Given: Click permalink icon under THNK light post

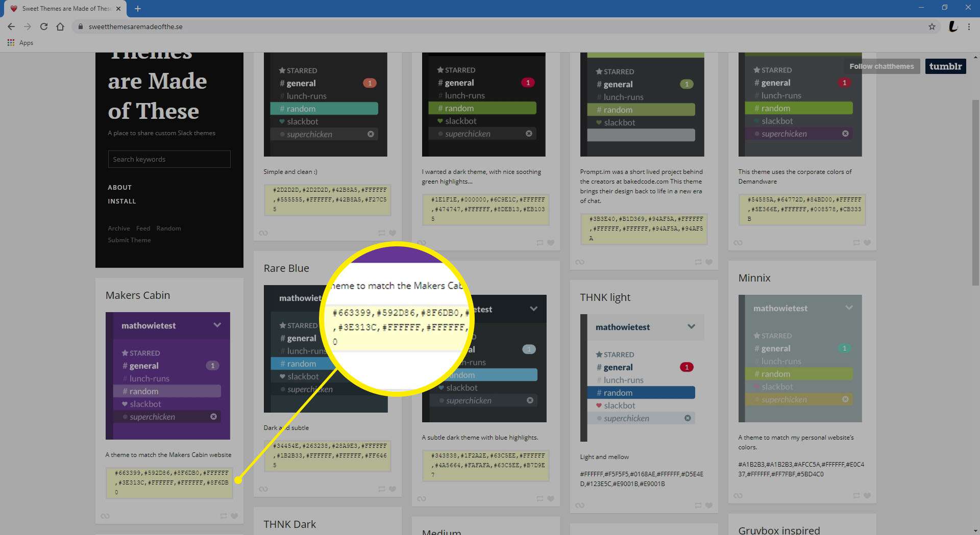Looking at the screenshot, I should (x=579, y=505).
